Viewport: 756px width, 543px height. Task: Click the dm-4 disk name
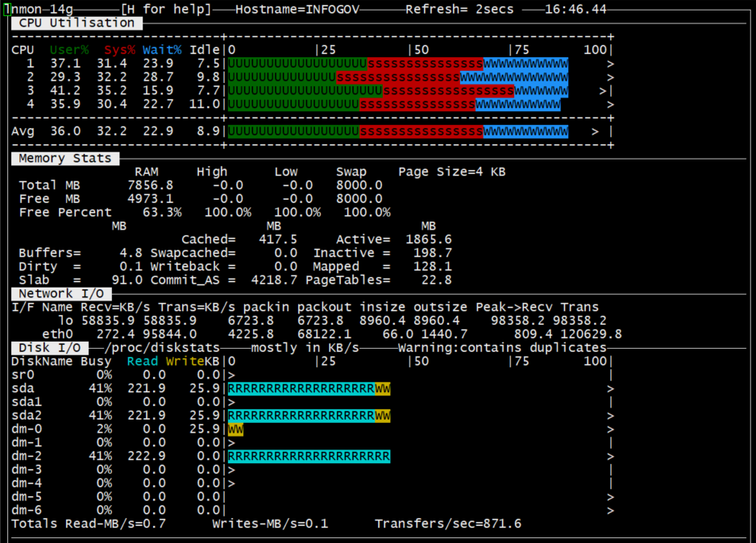pos(27,483)
